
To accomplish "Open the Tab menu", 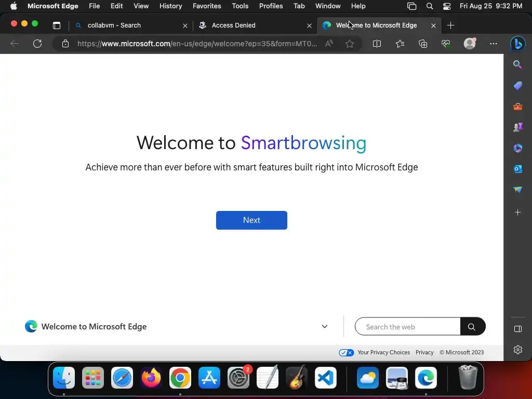I will (299, 6).
